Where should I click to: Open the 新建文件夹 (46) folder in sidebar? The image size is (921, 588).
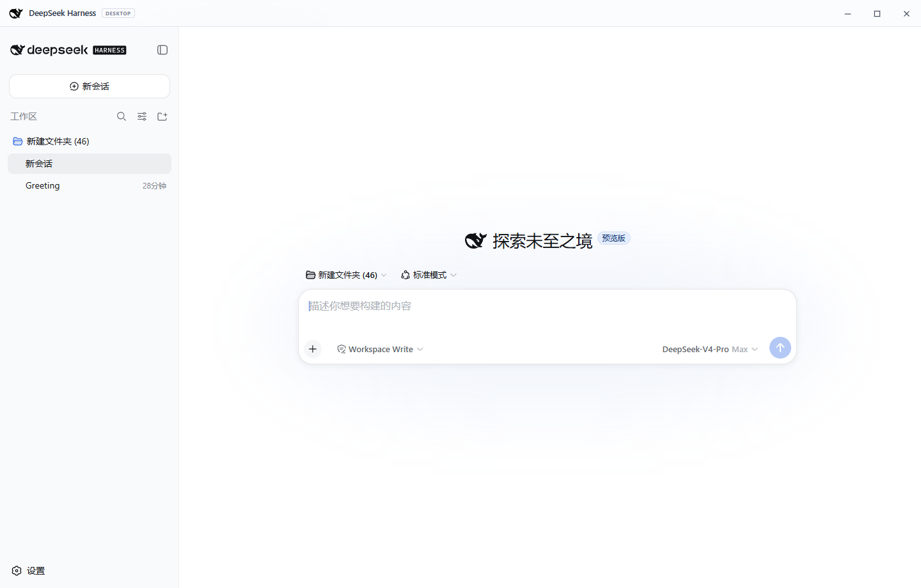point(90,141)
